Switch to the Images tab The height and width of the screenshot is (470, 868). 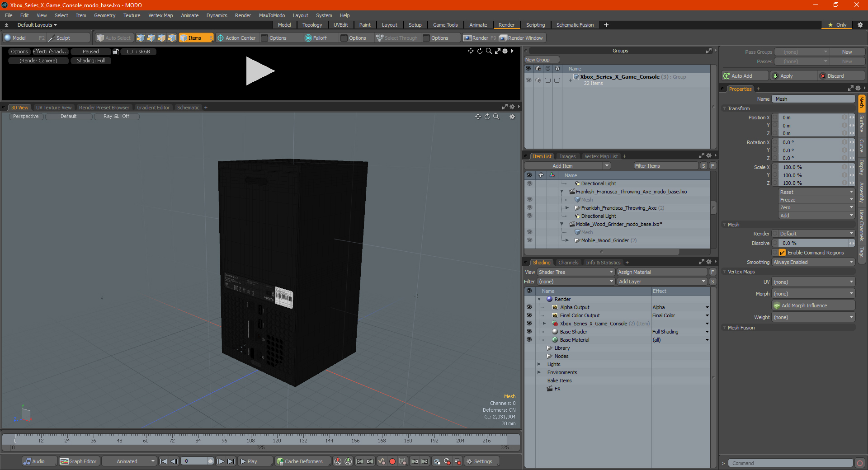pos(567,156)
